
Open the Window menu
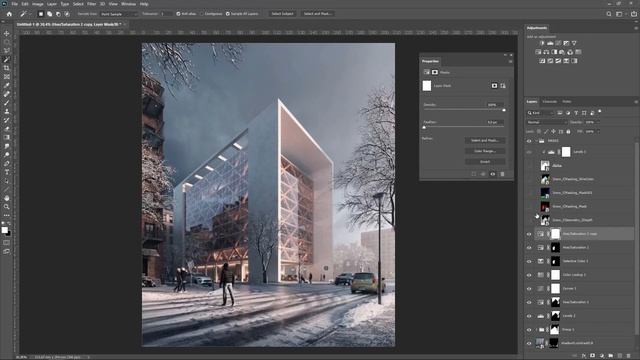[x=128, y=4]
